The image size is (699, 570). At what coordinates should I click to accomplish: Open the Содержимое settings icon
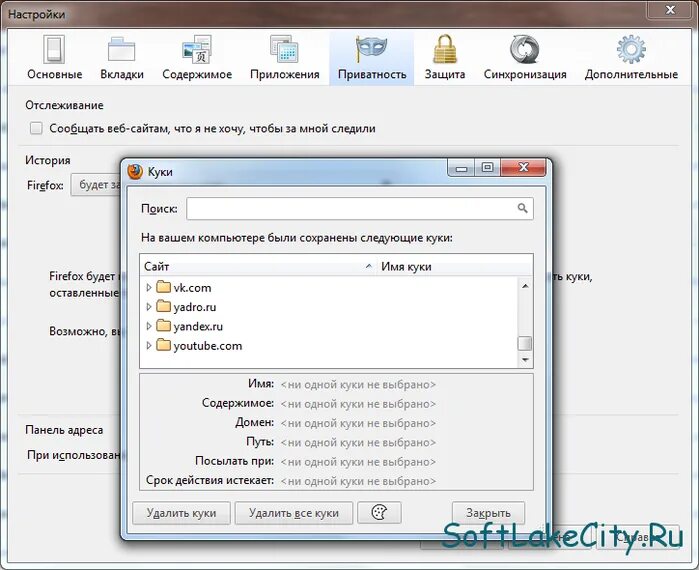[x=197, y=49]
